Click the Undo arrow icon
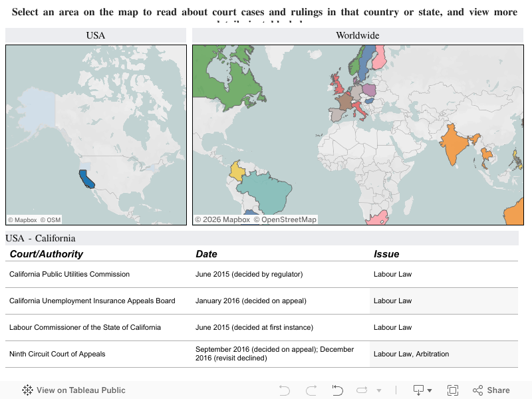The width and height of the screenshot is (532, 399). [285, 390]
